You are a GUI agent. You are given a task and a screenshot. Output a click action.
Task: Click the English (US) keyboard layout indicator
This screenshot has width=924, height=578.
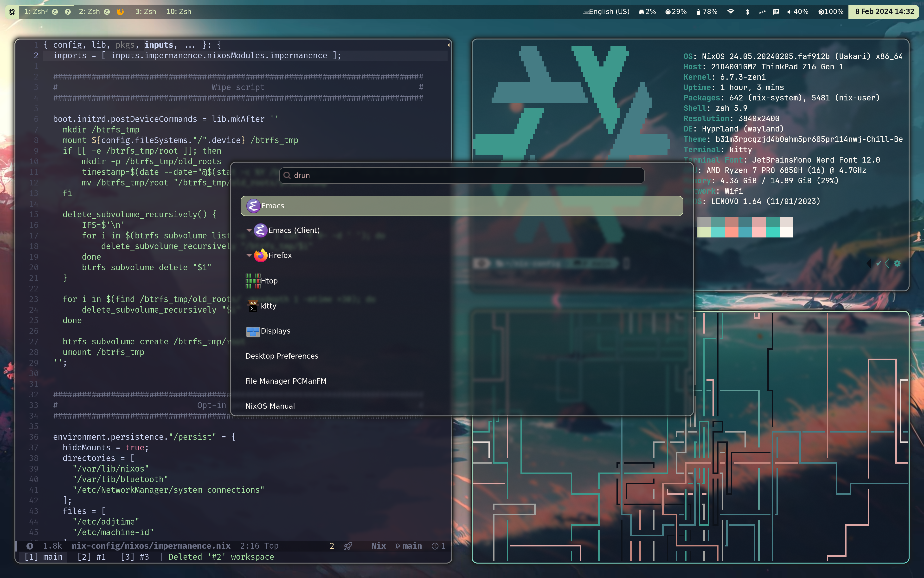606,12
